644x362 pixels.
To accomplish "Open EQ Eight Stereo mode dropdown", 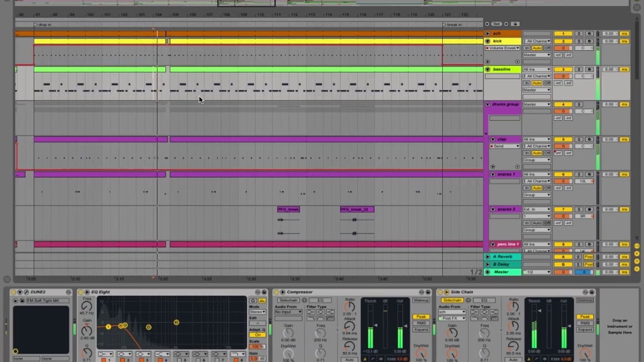I will point(257,312).
